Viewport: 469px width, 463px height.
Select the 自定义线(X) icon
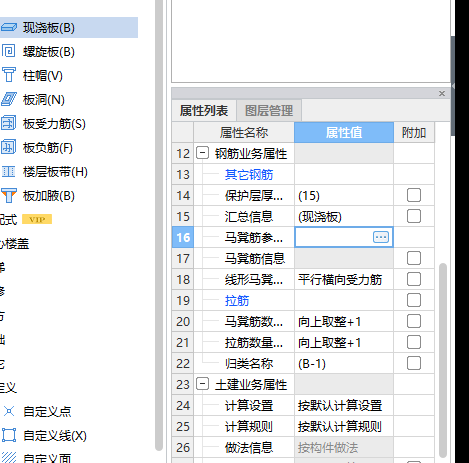9,435
